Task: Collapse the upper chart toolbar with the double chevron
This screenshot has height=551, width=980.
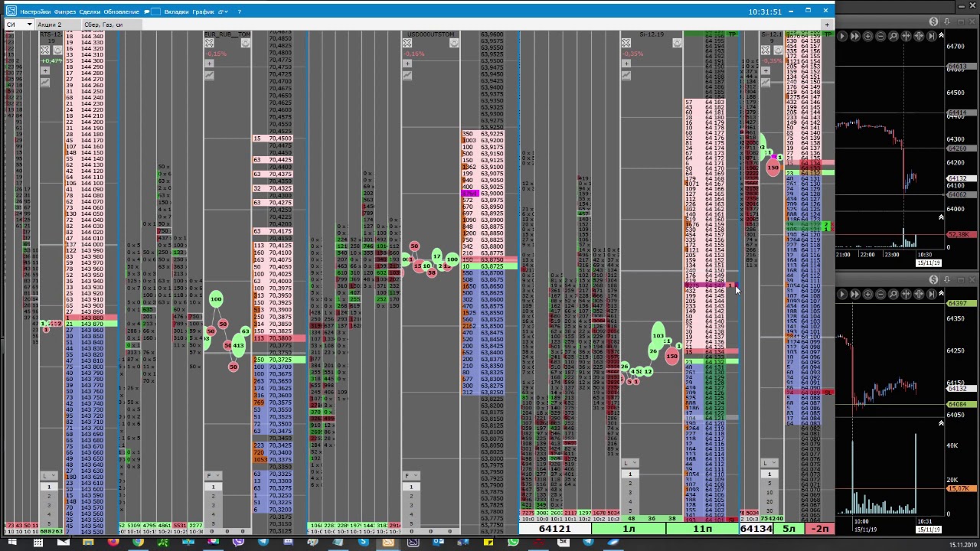Action: 941,35
